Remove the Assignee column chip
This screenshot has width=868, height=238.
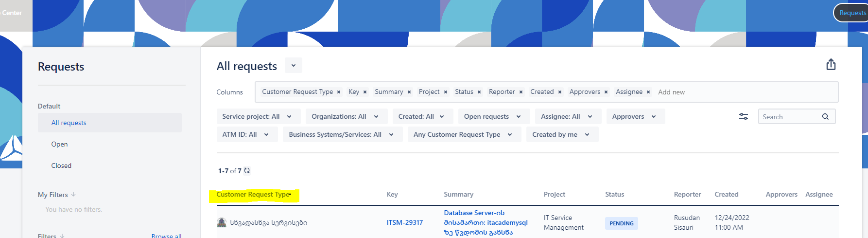(x=648, y=92)
